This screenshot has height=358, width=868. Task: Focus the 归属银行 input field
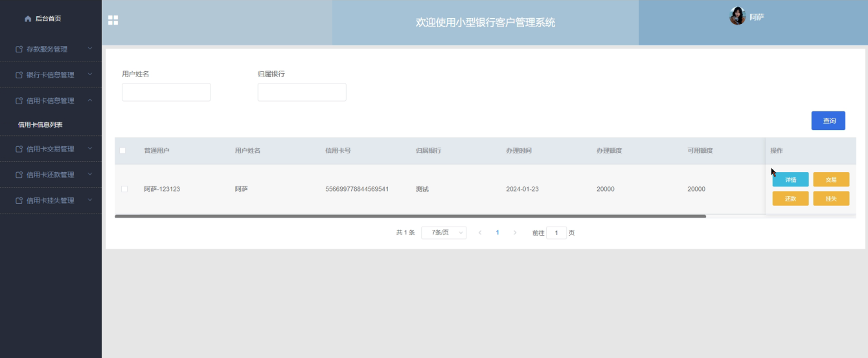coord(302,92)
